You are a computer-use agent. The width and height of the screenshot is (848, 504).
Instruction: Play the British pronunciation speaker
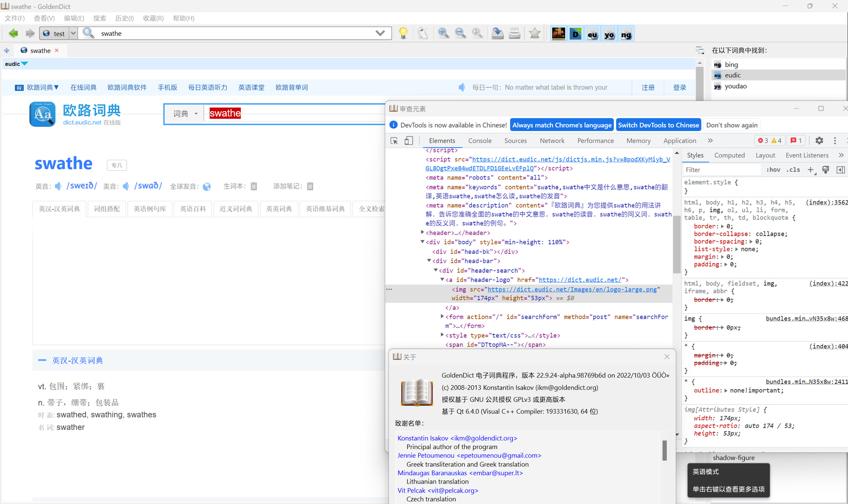point(58,186)
